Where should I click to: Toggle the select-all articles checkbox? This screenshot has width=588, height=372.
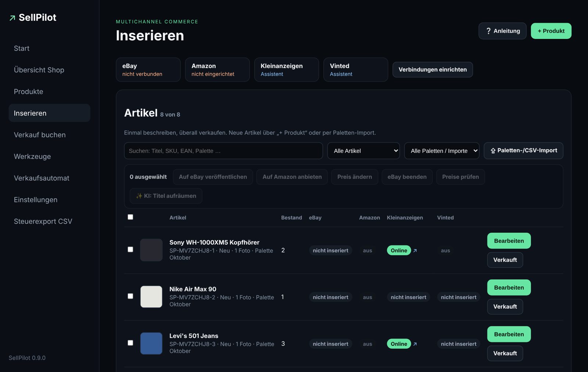pos(130,217)
